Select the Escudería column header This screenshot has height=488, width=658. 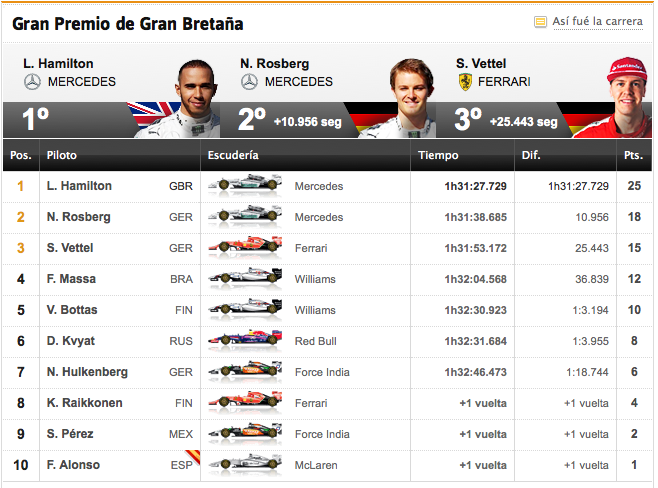[x=233, y=155]
